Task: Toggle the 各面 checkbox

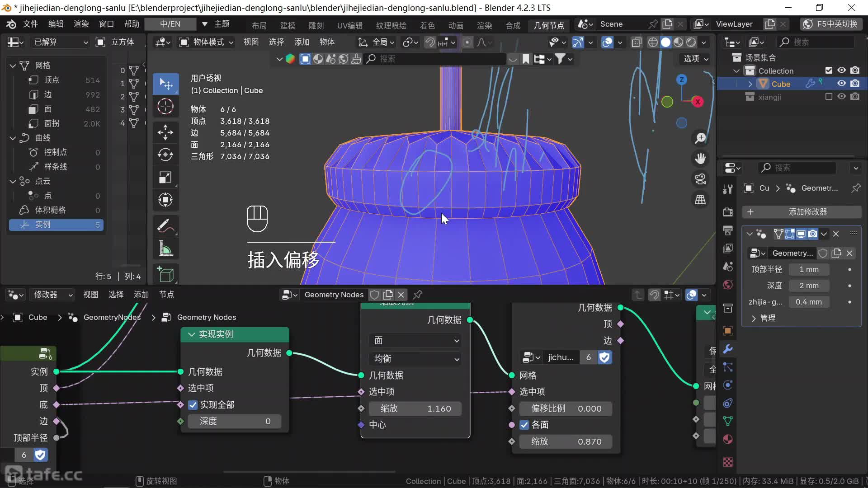Action: point(524,425)
